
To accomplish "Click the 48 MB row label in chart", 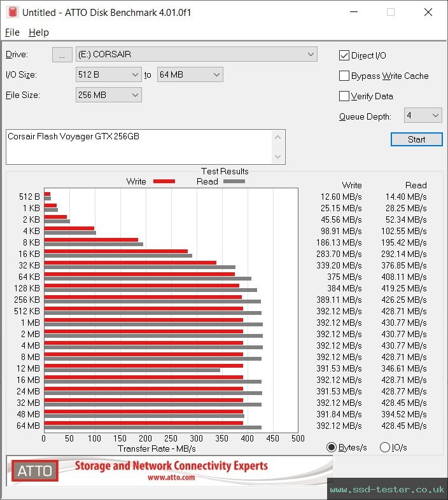I will (x=28, y=414).
